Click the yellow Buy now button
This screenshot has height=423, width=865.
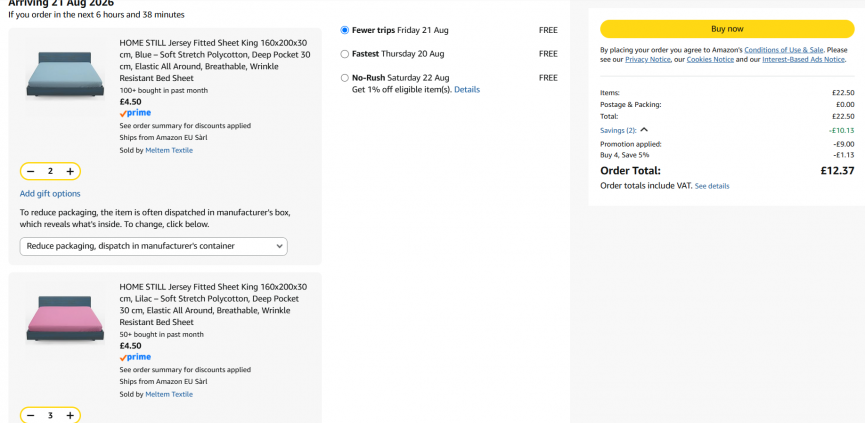(x=727, y=29)
